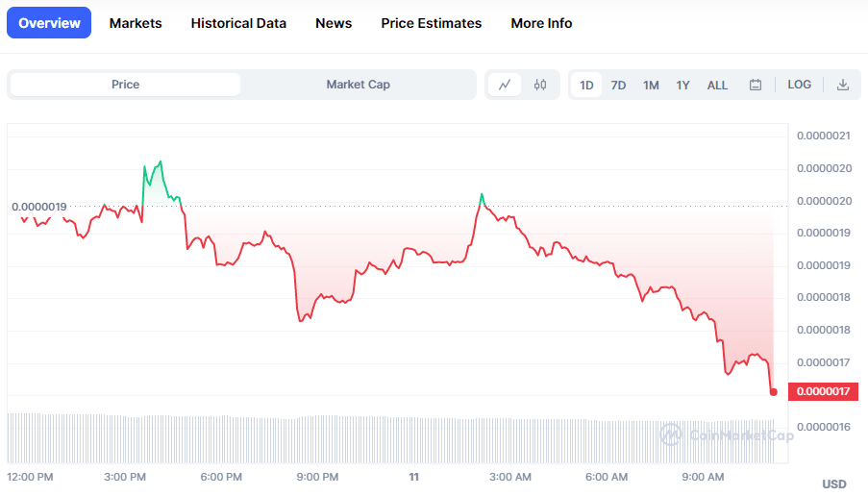Choose the 1M time range

tap(651, 86)
